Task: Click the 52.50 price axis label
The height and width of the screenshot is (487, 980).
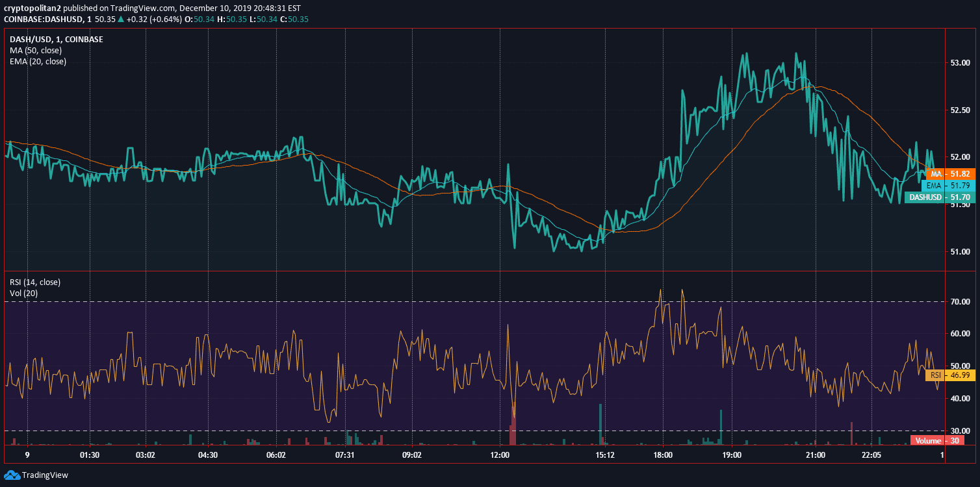Action: point(961,110)
